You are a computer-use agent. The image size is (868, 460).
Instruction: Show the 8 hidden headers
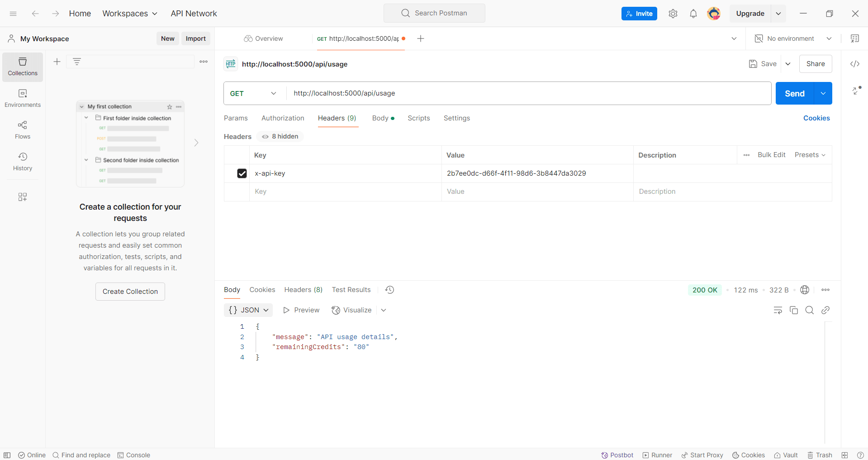pos(279,136)
